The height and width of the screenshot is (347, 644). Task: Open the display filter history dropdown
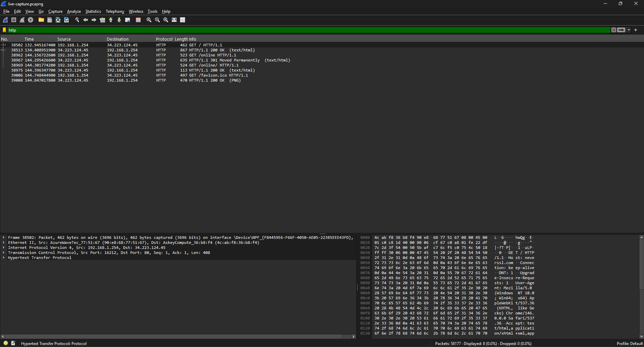[x=629, y=30]
